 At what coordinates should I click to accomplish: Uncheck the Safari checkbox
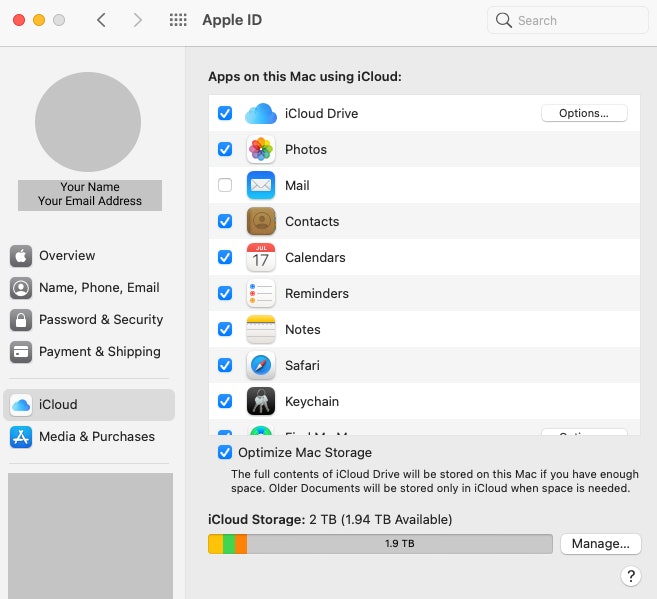pyautogui.click(x=225, y=365)
